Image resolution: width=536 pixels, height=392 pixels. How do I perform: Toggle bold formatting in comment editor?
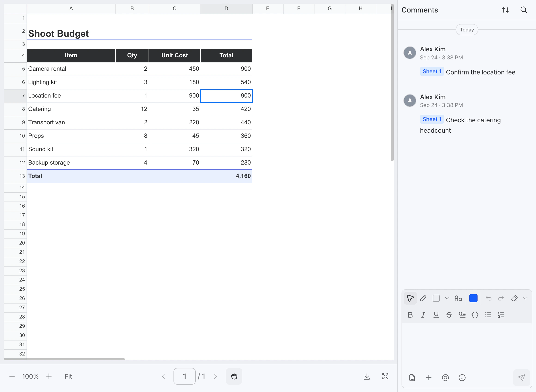[x=410, y=315]
